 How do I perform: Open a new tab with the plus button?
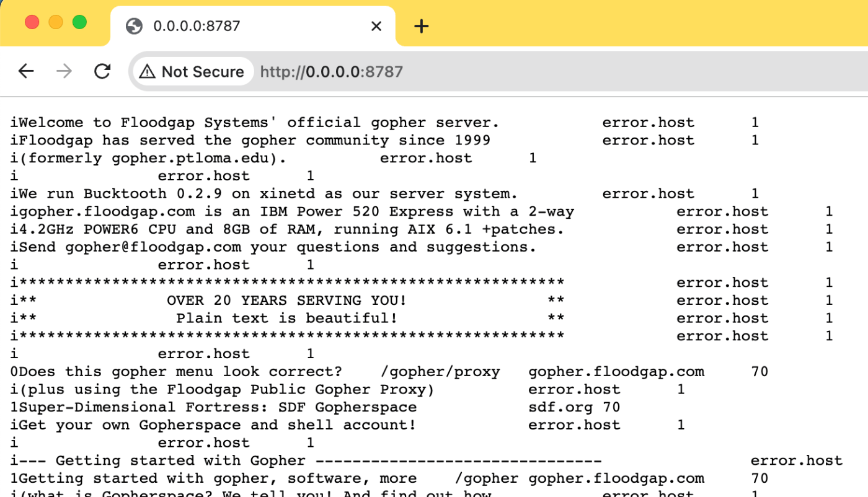422,26
